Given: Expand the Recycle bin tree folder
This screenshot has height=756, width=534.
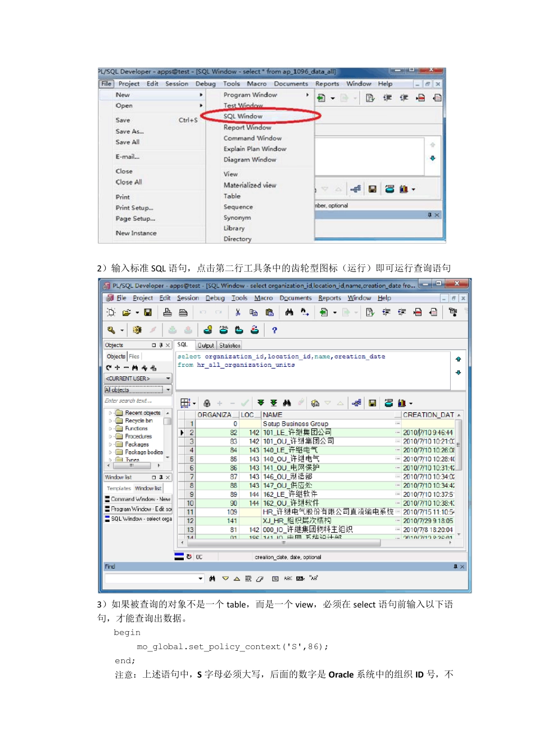Looking at the screenshot, I should [x=110, y=421].
